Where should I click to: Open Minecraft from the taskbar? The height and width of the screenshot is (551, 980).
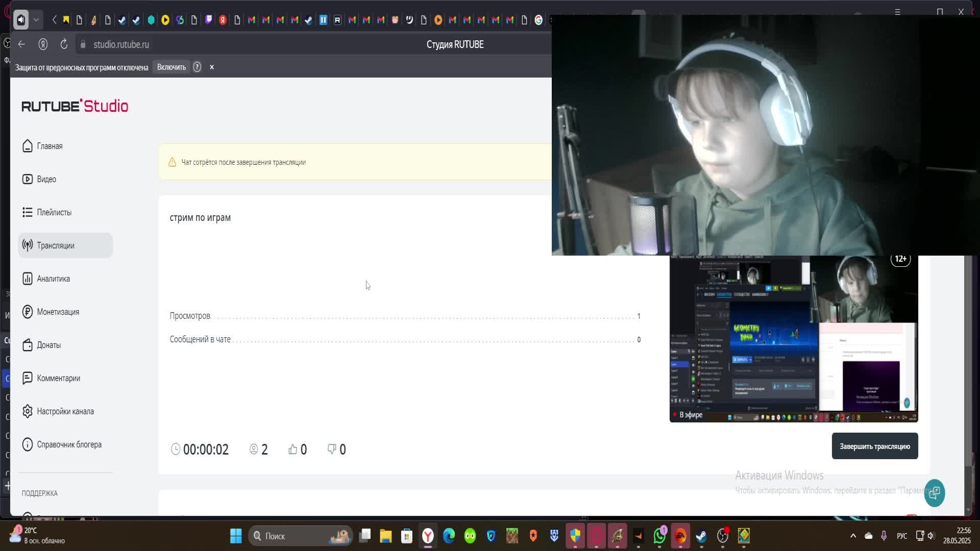512,536
